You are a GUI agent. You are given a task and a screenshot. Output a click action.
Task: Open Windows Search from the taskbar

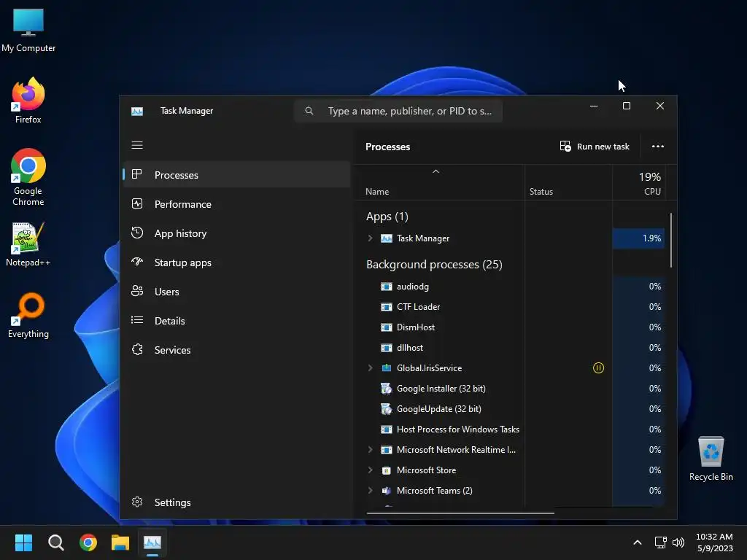coord(55,542)
